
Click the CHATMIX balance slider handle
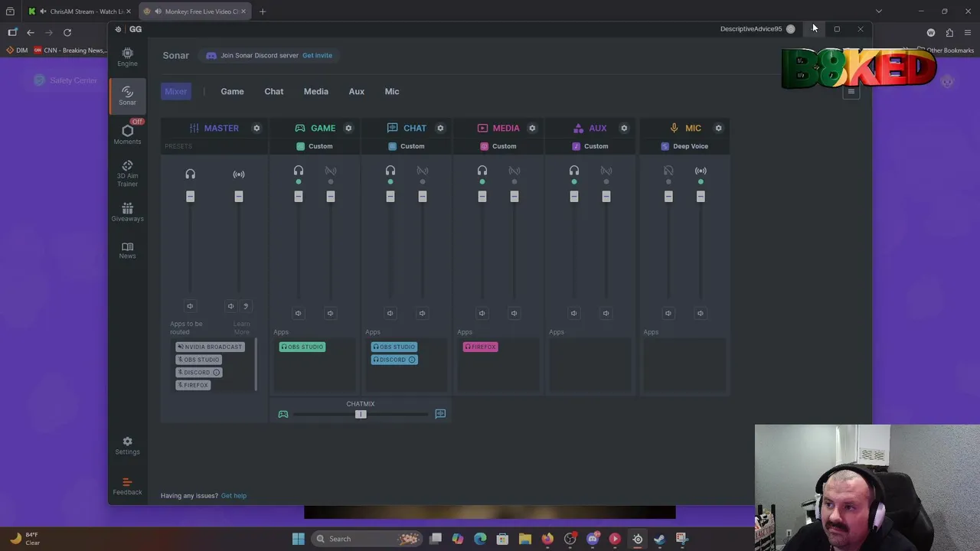coord(361,414)
